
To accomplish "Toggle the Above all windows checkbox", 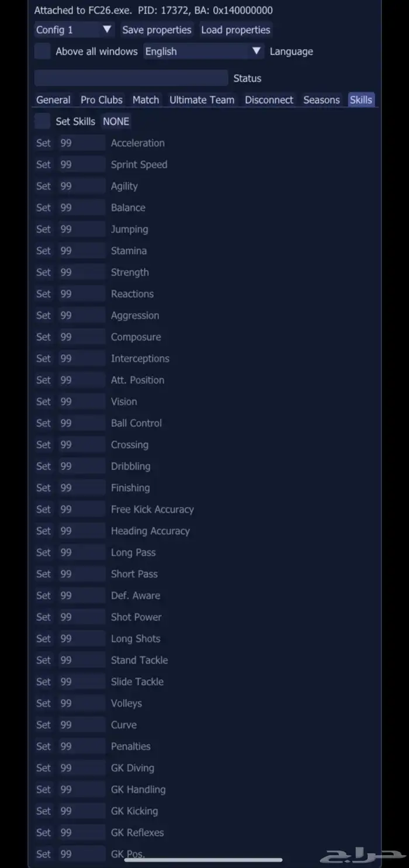I will point(42,51).
